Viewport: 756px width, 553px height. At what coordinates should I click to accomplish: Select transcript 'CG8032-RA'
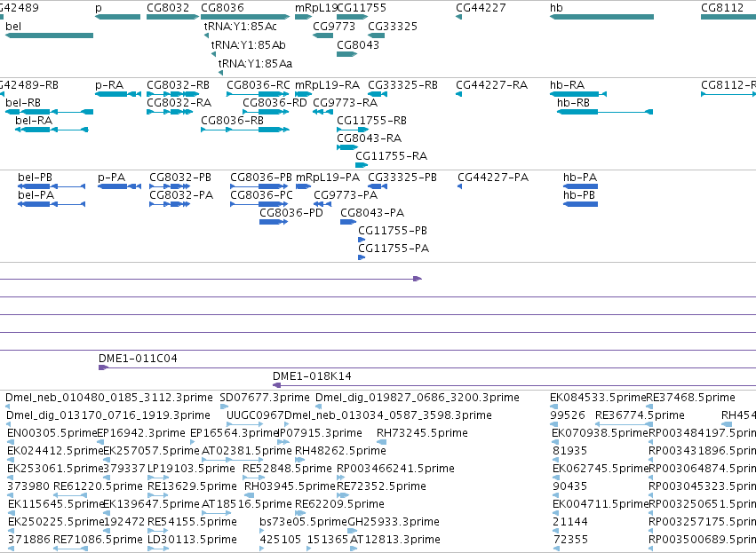tap(179, 103)
